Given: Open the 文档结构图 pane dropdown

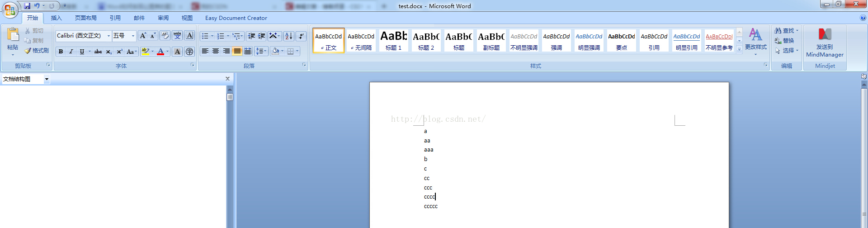Looking at the screenshot, I should click(x=47, y=79).
